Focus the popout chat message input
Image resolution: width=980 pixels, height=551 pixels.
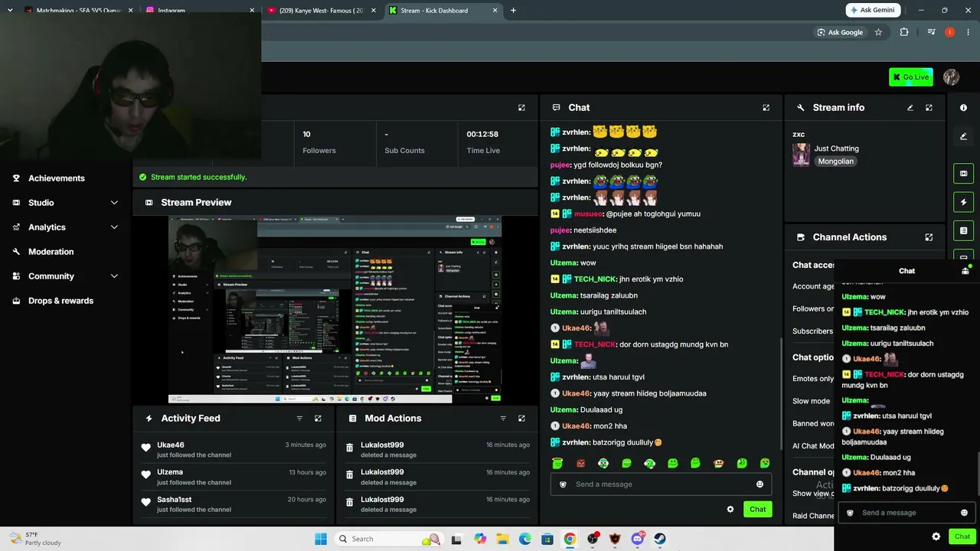click(907, 513)
